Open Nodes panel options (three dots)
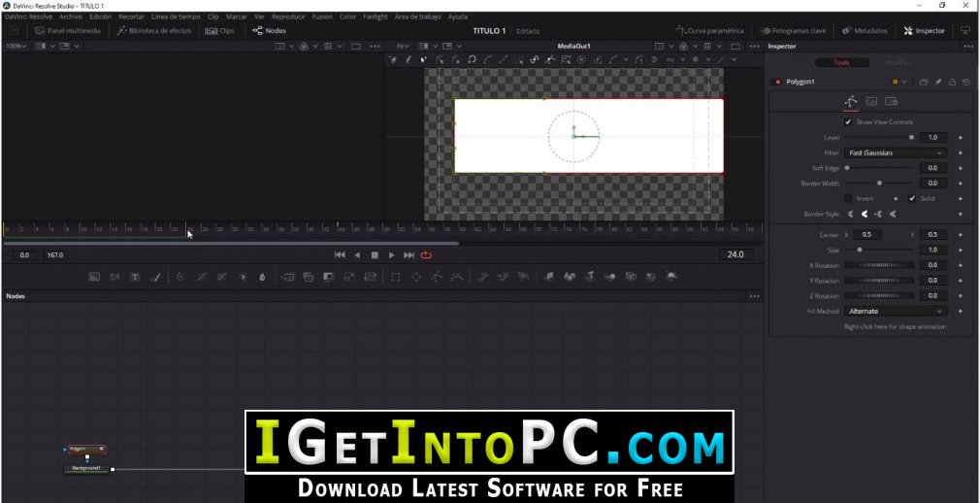The height and width of the screenshot is (503, 980). [754, 296]
